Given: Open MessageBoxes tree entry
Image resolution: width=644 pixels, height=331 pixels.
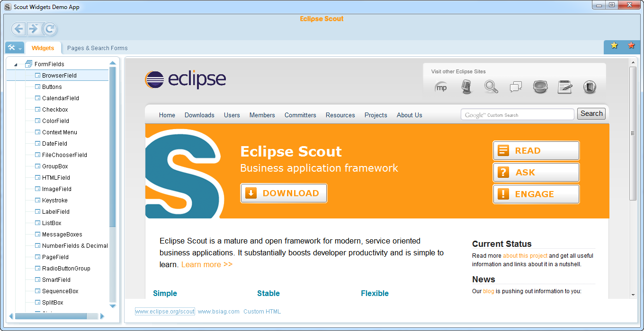Looking at the screenshot, I should coord(62,234).
